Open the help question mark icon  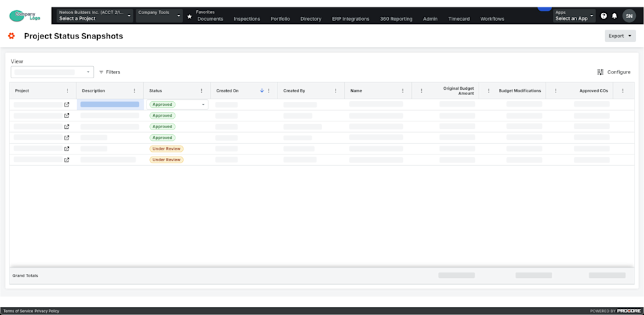tap(603, 16)
